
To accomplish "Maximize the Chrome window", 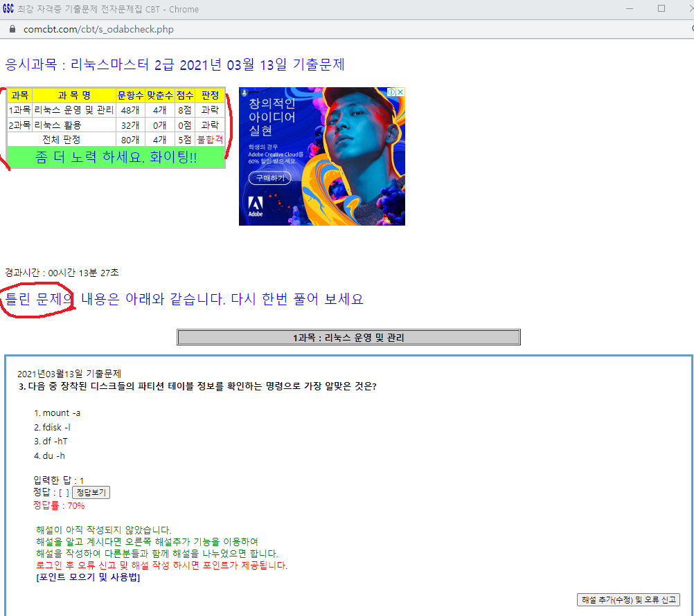I will [x=661, y=8].
